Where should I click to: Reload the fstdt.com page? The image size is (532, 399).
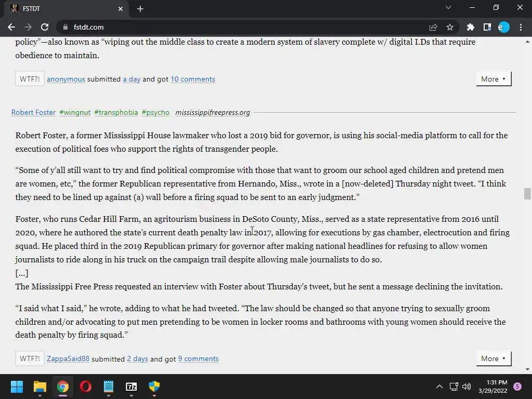[x=45, y=27]
